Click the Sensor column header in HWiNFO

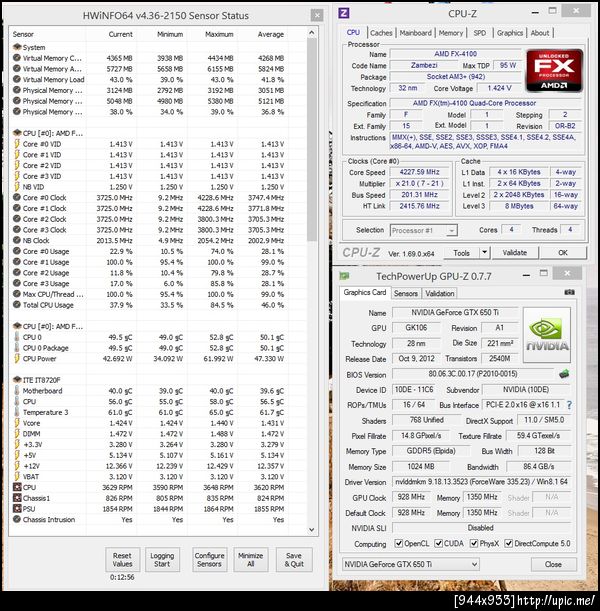[23, 34]
